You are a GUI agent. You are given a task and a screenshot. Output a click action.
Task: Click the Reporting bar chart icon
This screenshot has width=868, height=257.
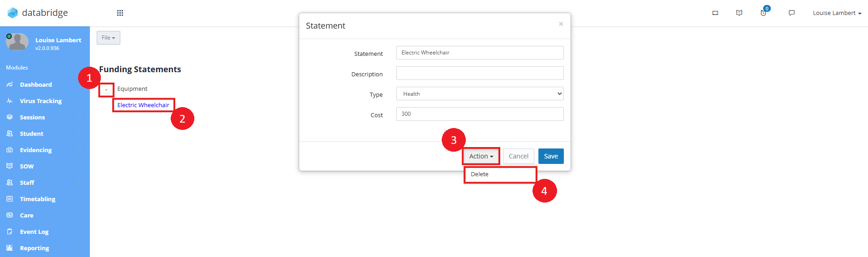10,248
